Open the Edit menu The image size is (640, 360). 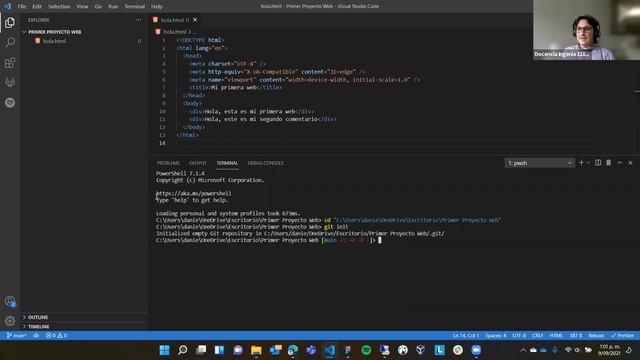click(x=37, y=7)
